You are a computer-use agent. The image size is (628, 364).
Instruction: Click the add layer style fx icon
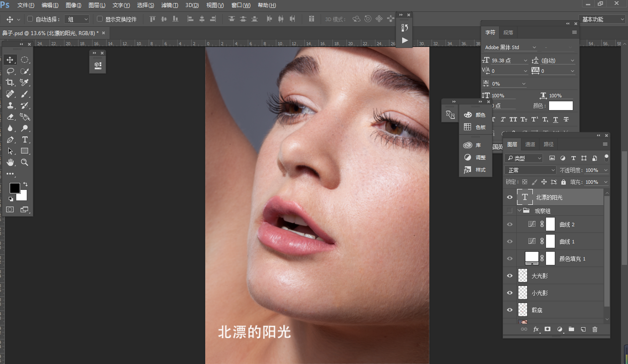[536, 329]
